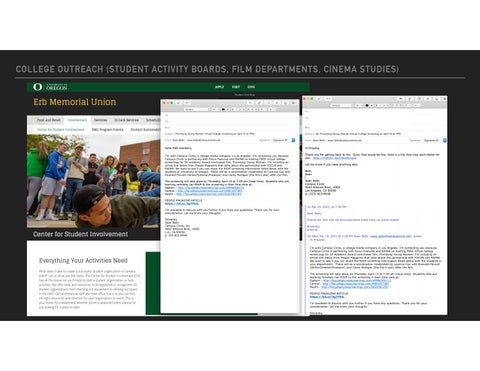
Task: Open the People Magazine article bit.ly link in the Hello EMU email
Action: tap(182, 204)
